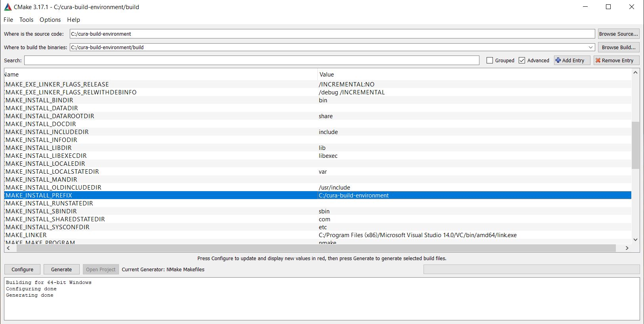The image size is (644, 324).
Task: Click the share value cell
Action: (474, 116)
